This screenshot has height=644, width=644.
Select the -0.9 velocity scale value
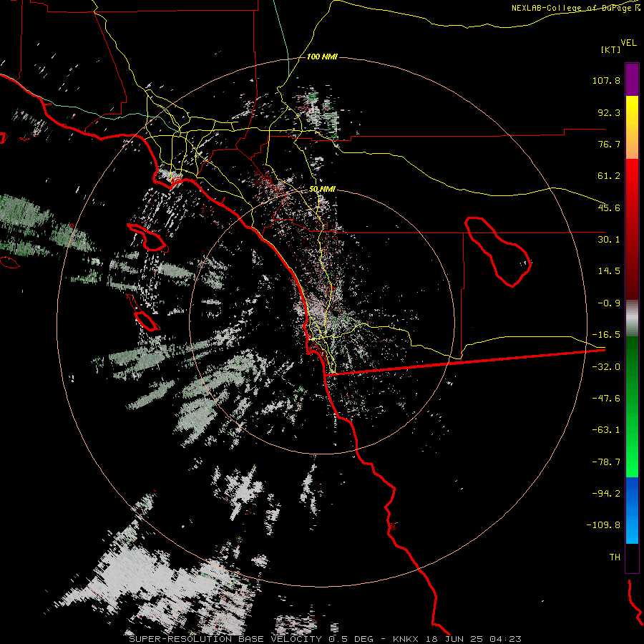coord(609,303)
